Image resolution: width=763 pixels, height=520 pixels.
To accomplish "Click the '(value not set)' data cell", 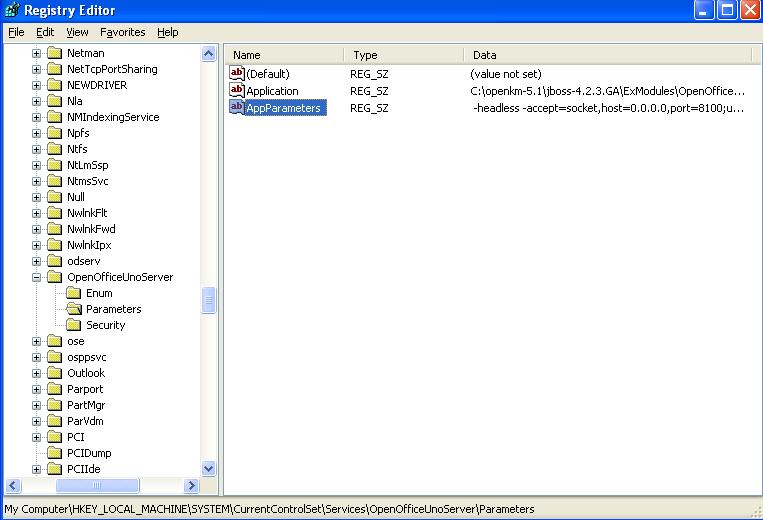I will pyautogui.click(x=506, y=74).
